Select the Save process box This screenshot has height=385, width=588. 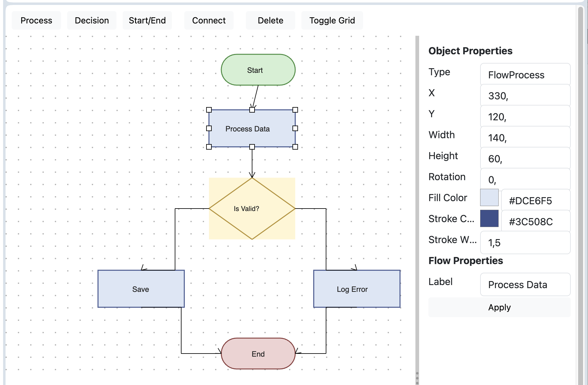[141, 289]
